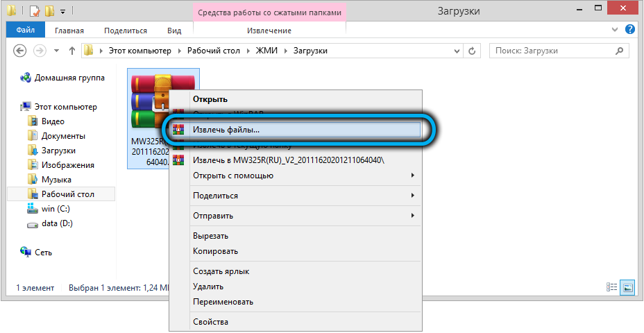Refresh the Загрузки folder view

coord(473,51)
